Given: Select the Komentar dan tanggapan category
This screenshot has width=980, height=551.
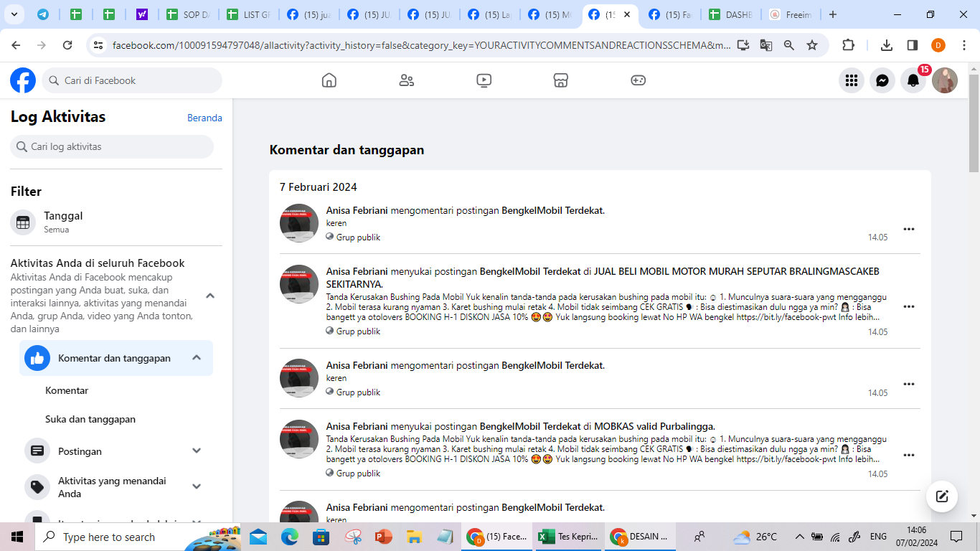Looking at the screenshot, I should tap(116, 358).
